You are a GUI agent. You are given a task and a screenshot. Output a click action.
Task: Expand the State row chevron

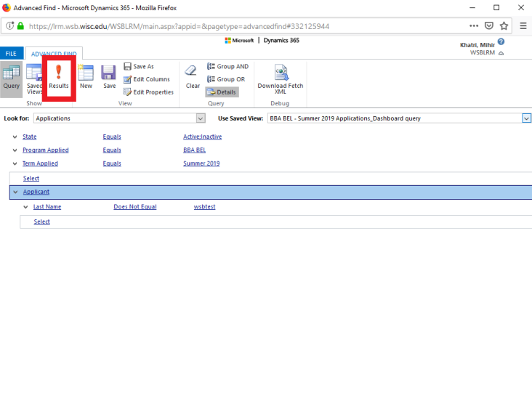(x=15, y=137)
